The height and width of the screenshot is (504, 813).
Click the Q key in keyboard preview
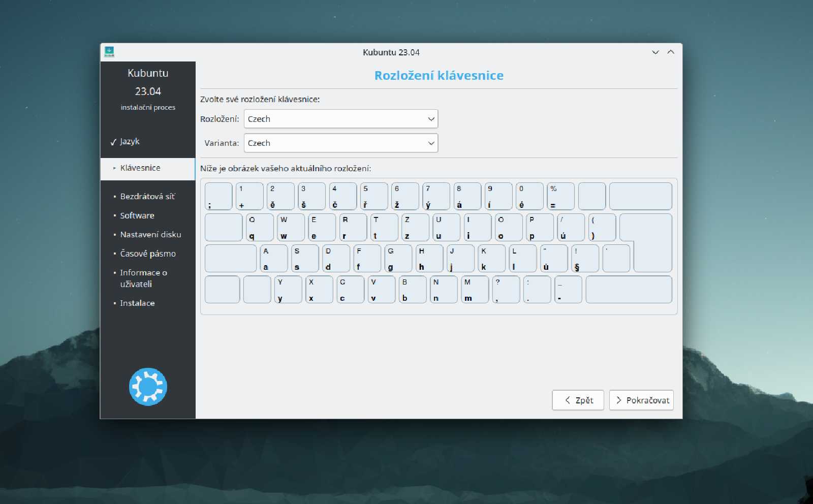[260, 227]
